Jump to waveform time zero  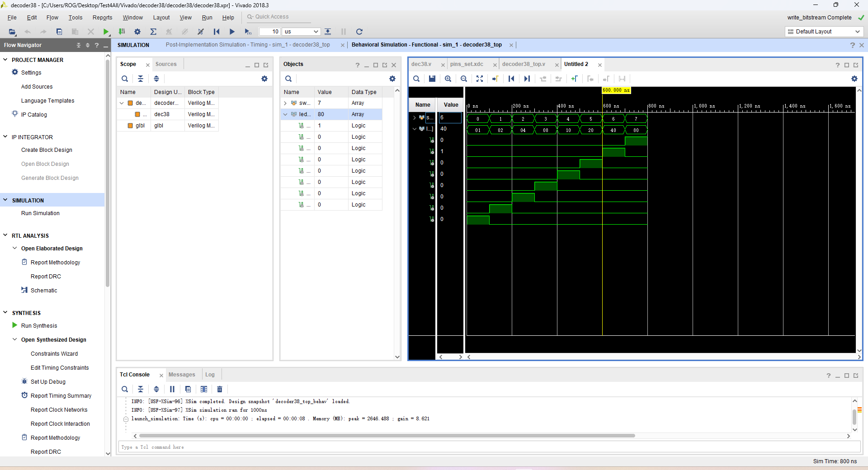click(x=511, y=79)
